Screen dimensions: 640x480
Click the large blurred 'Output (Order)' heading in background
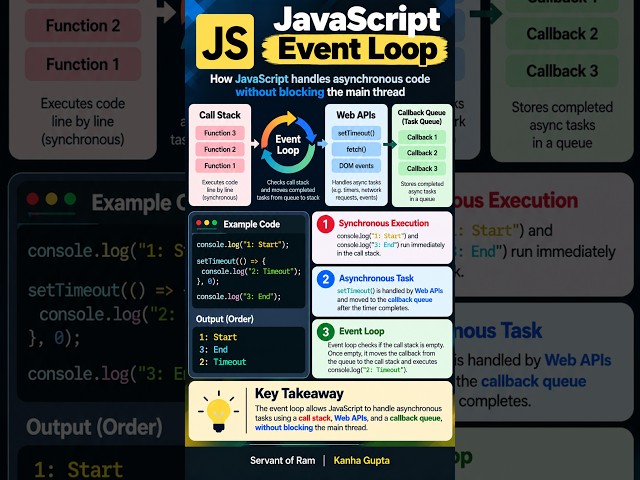click(94, 428)
